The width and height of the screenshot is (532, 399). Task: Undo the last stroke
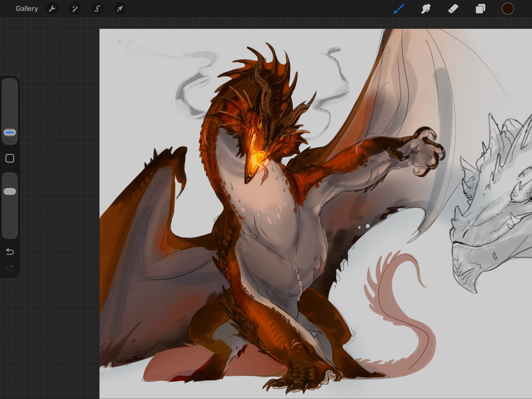[x=10, y=252]
